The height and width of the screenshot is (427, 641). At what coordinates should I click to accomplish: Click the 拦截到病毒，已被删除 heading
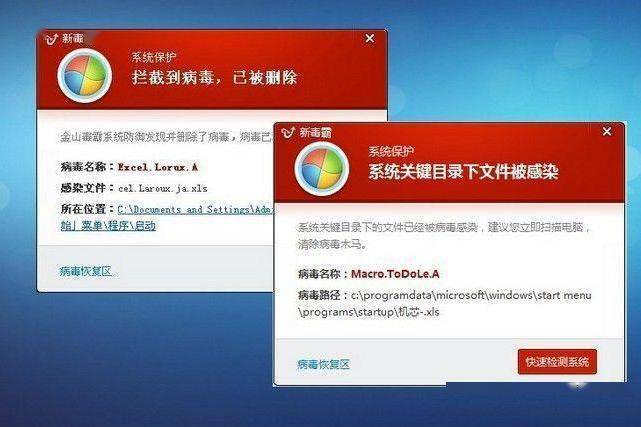pos(215,78)
